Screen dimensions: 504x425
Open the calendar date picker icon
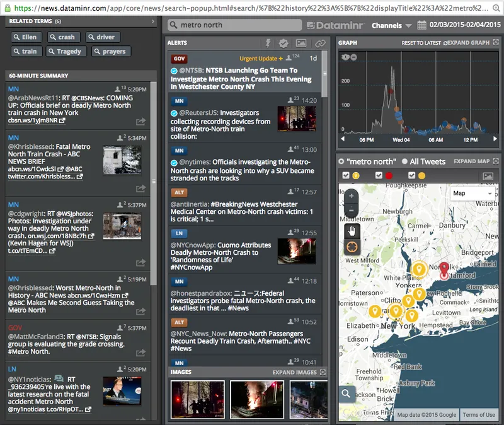click(x=421, y=25)
